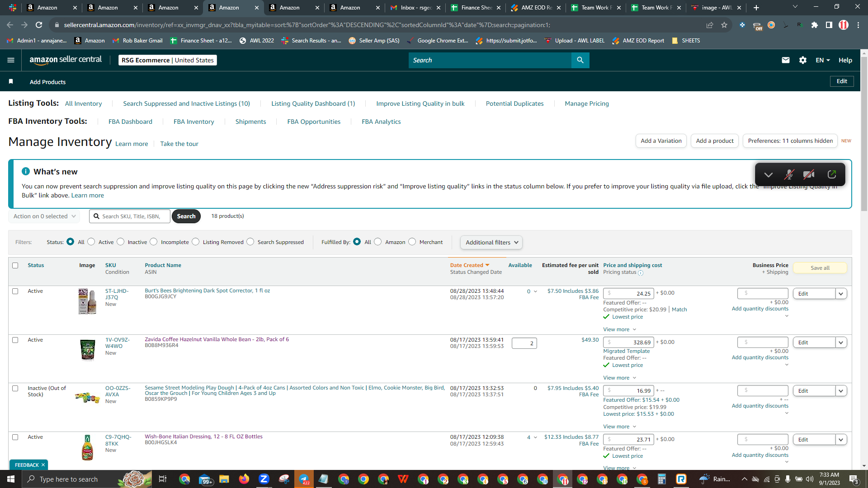Open the Chrome extensions puzzle icon
868x488 pixels.
(815, 25)
